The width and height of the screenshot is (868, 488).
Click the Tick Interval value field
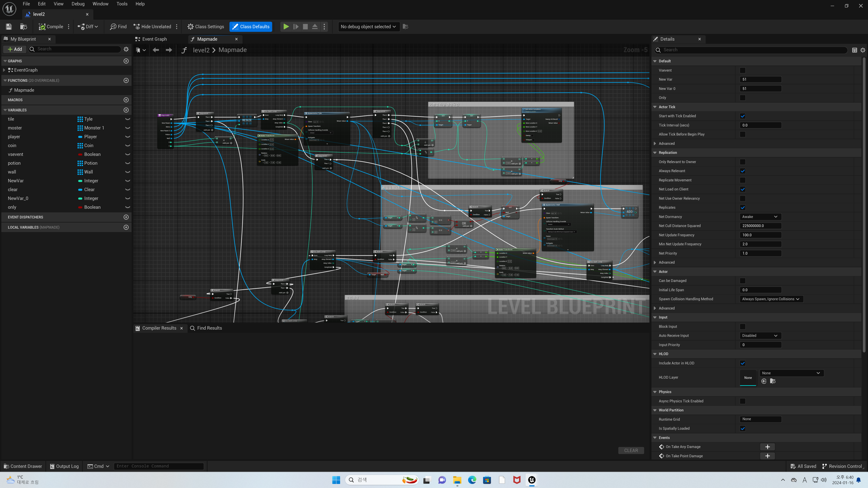point(760,125)
